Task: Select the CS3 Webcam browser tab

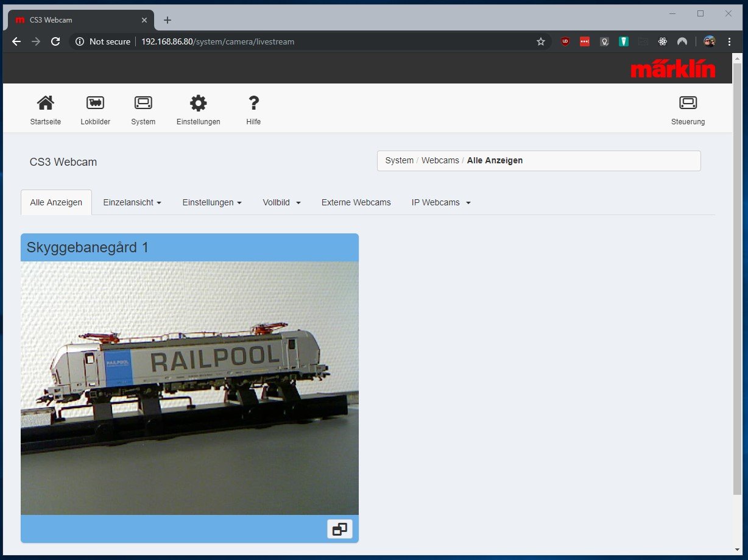Action: click(79, 20)
